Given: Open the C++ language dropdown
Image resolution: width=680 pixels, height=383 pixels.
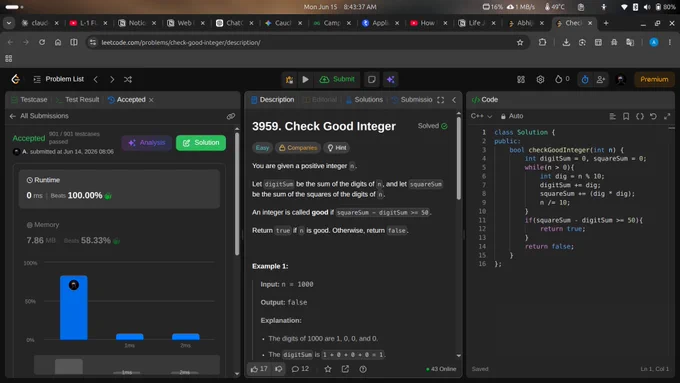Looking at the screenshot, I should click(x=481, y=116).
